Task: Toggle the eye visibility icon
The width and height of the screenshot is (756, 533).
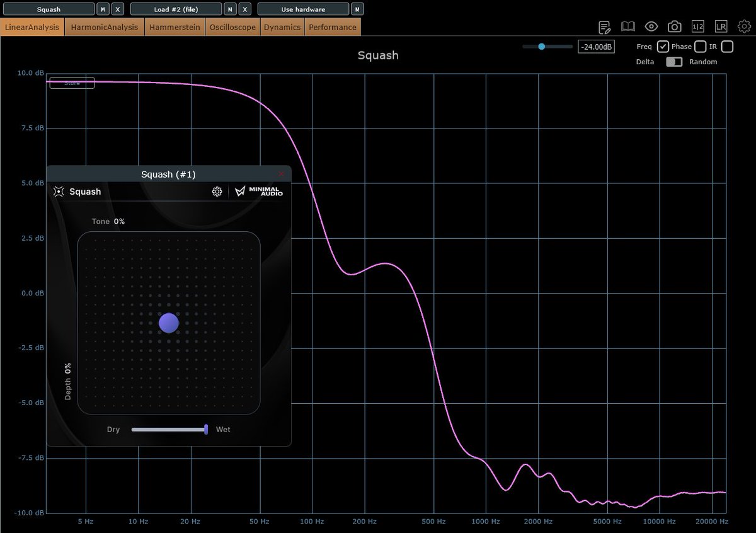Action: [x=651, y=26]
